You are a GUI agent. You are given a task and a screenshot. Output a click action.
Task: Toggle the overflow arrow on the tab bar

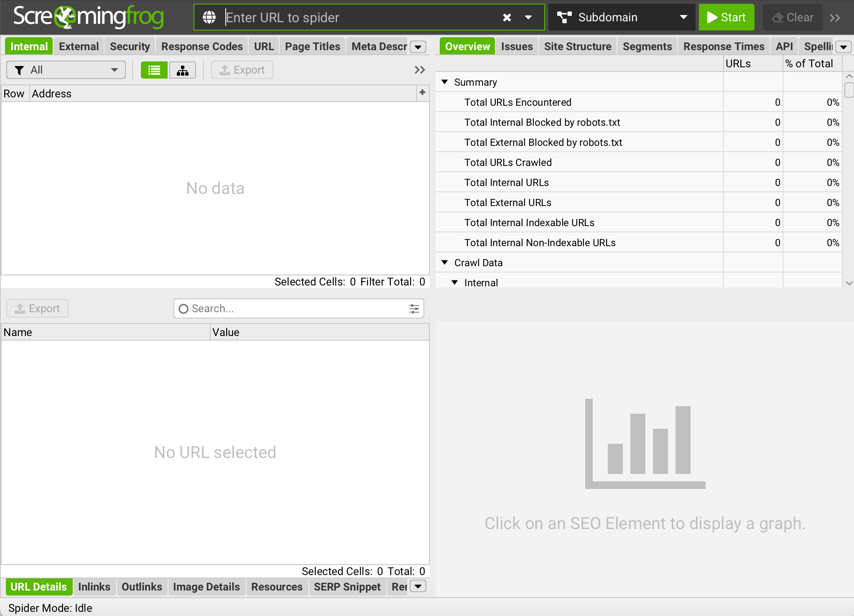coord(418,46)
